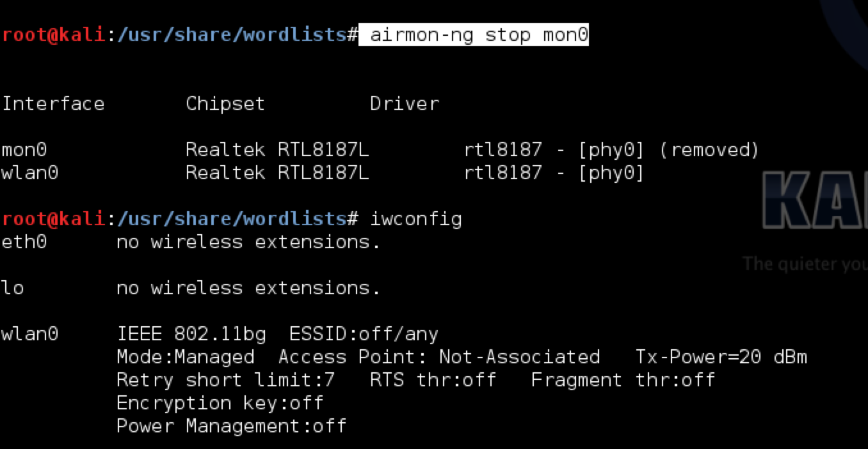Image resolution: width=868 pixels, height=449 pixels.
Task: Click the Chipset column header
Action: (225, 104)
